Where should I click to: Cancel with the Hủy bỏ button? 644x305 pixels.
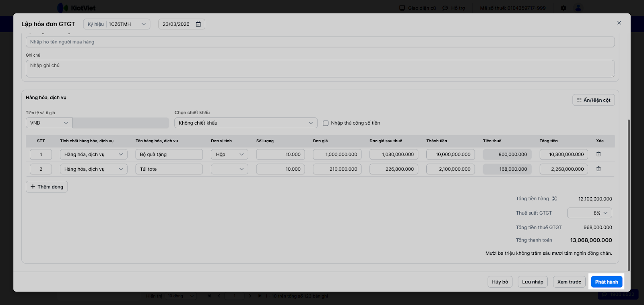pos(500,282)
